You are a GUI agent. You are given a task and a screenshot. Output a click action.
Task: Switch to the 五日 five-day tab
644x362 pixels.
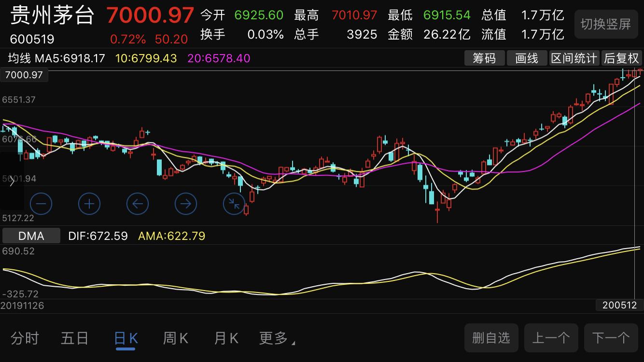(74, 338)
